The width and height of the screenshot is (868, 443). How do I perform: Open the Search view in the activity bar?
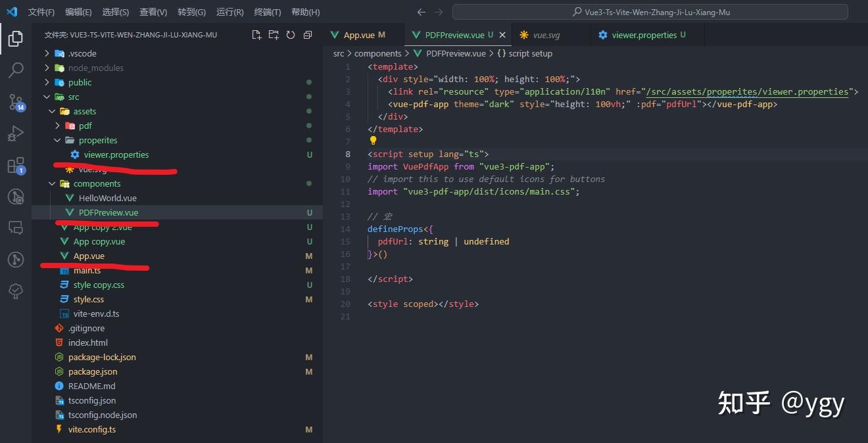coord(16,70)
